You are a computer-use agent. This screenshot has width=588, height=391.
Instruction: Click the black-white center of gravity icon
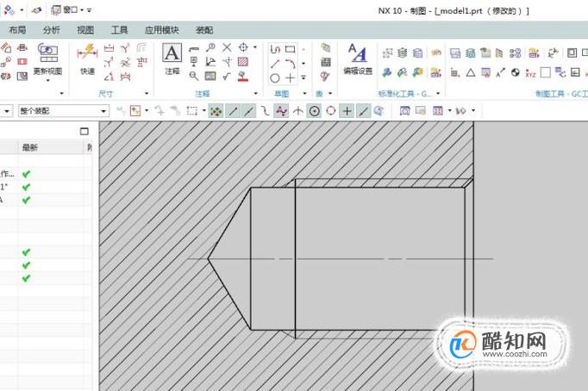click(x=516, y=72)
